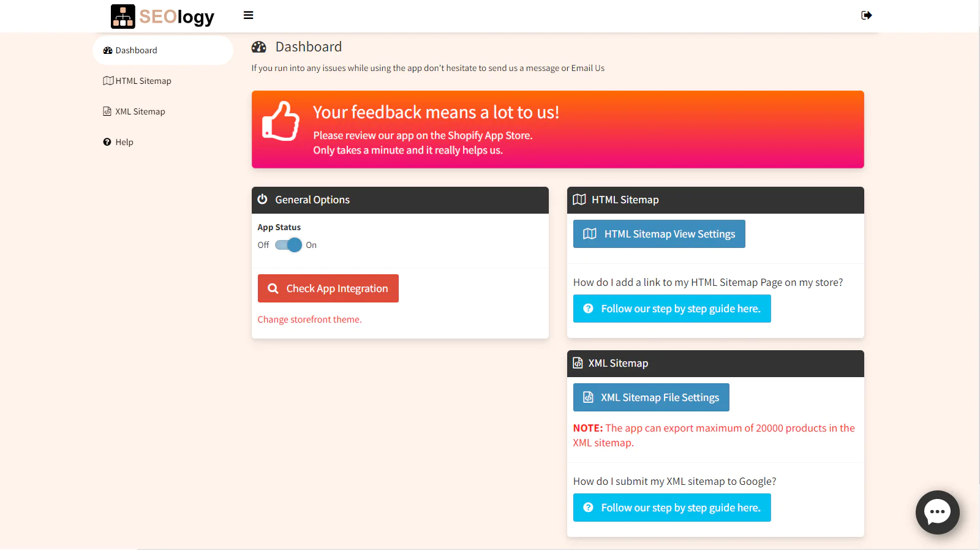Click the Check App Integration button

pos(328,288)
